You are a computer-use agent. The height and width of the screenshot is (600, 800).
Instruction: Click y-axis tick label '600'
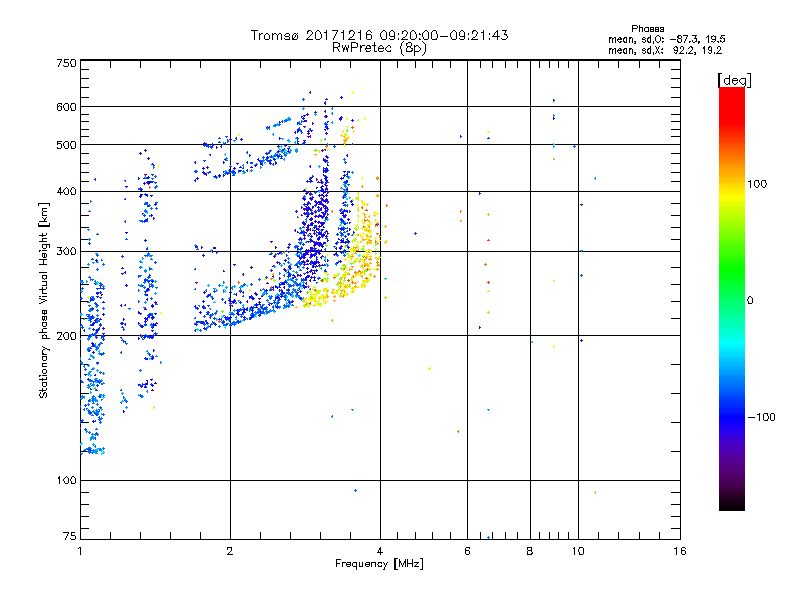pyautogui.click(x=66, y=107)
